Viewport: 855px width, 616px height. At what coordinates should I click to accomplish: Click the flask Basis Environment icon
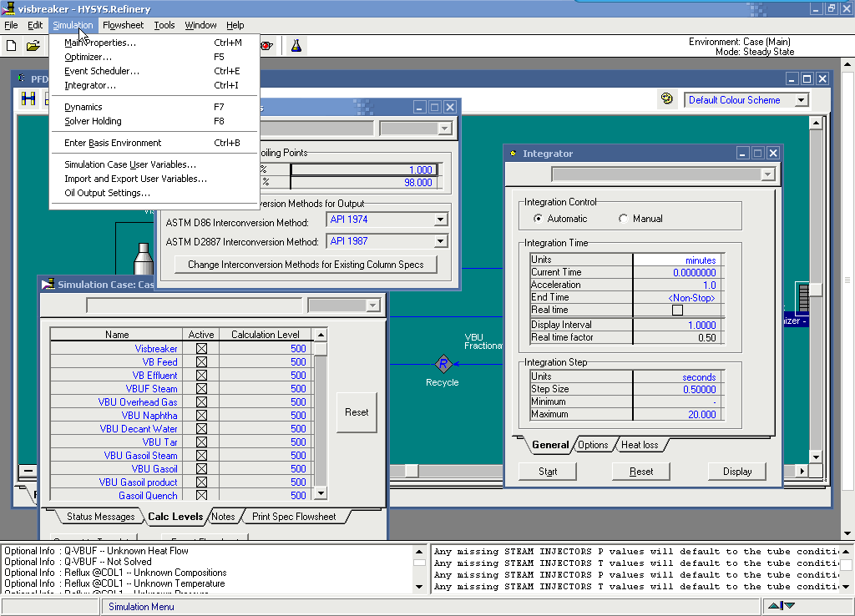click(296, 46)
